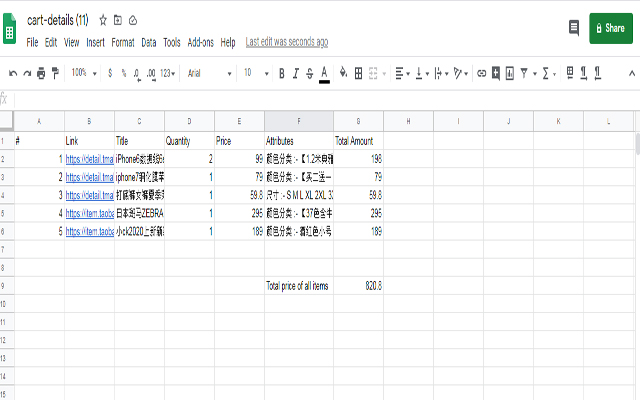Open the File menu

tap(32, 42)
